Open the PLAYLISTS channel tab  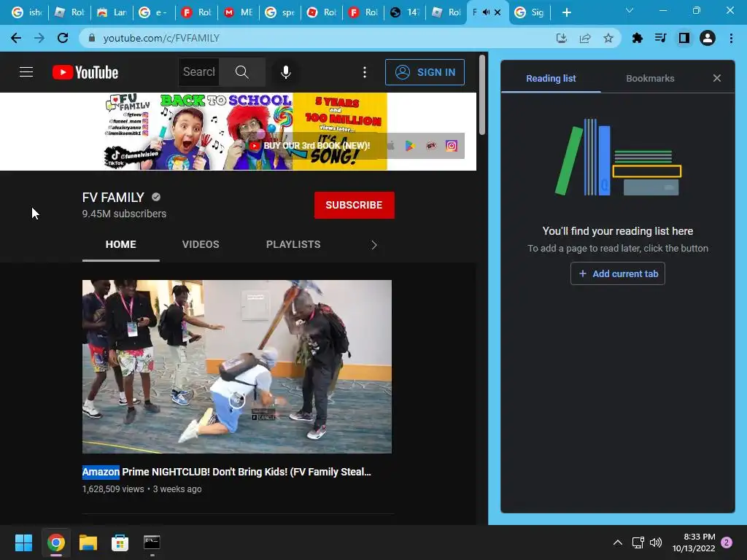click(293, 244)
